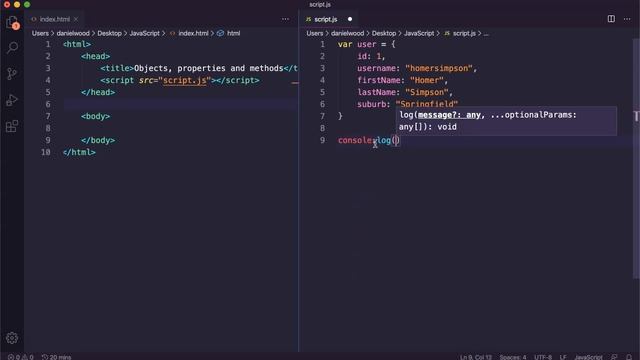Click the id: 1 line in script.js
Image resolution: width=640 pixels, height=360 pixels.
pos(371,56)
